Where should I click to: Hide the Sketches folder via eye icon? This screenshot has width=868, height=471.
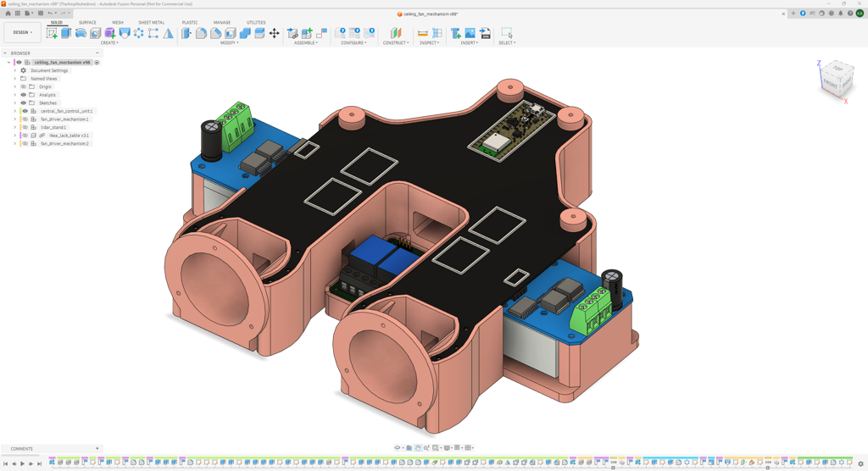23,103
